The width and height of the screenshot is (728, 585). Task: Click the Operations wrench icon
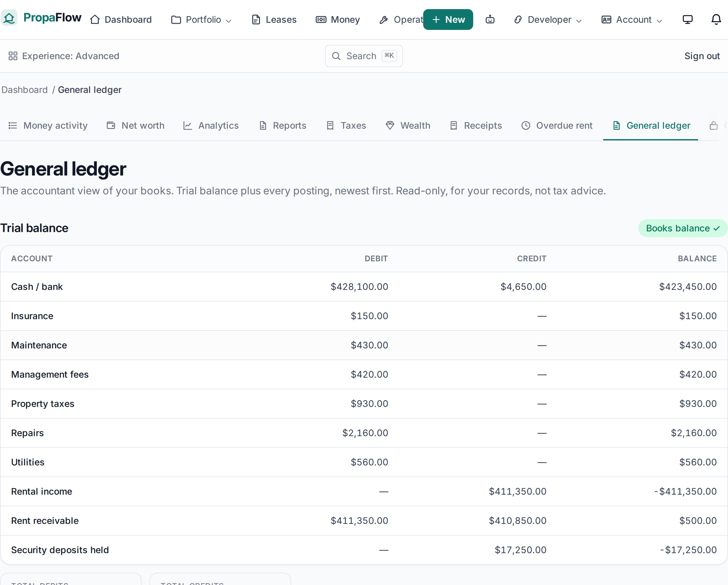coord(383,19)
